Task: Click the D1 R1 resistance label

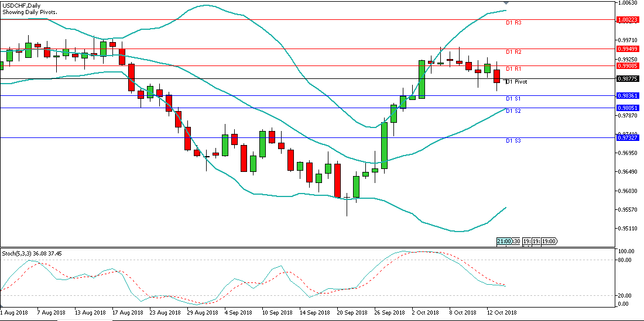Action: tap(513, 69)
